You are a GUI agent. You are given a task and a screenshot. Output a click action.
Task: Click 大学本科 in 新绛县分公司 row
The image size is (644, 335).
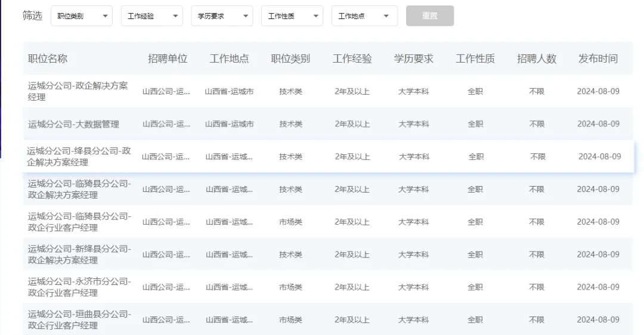pos(414,255)
